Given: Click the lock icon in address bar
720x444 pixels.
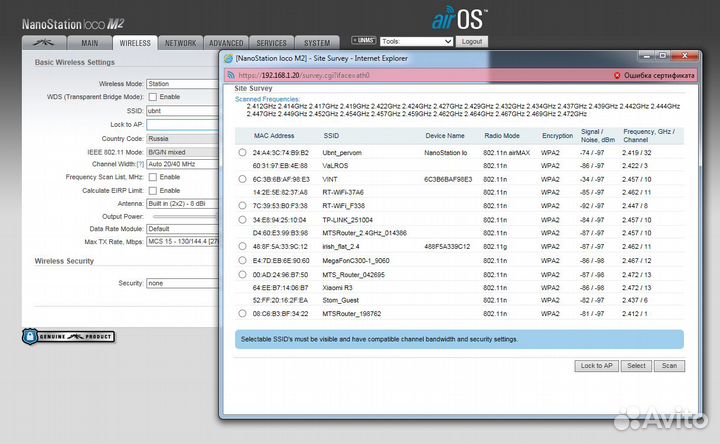Looking at the screenshot, I should (x=227, y=75).
